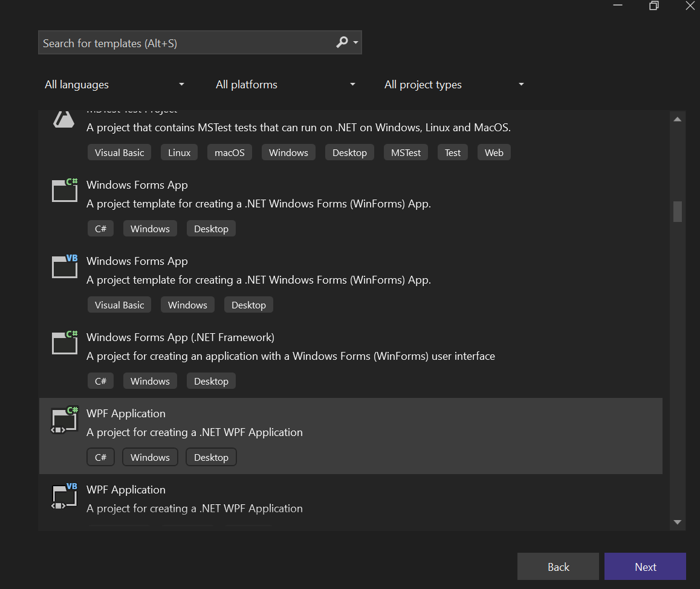Click the scrollbar up arrow

coord(677,119)
